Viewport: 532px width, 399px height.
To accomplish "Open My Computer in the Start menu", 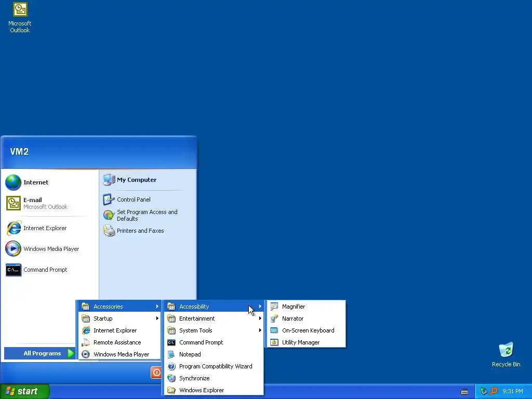I will pyautogui.click(x=148, y=180).
